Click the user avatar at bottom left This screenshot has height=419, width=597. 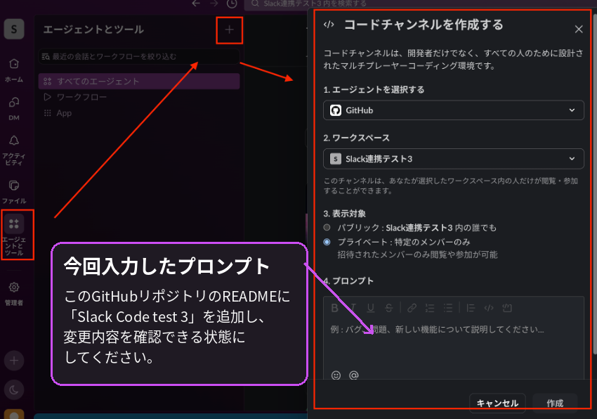coord(14,414)
